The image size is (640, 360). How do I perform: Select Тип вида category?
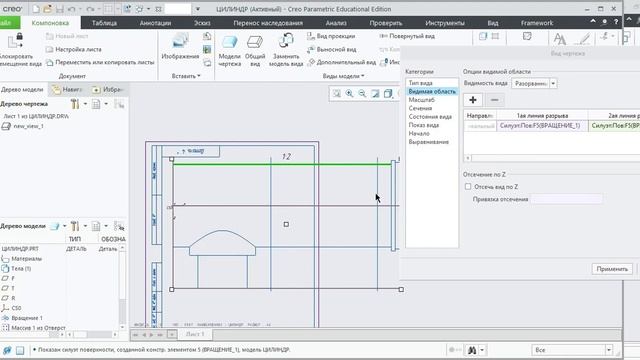tap(421, 83)
